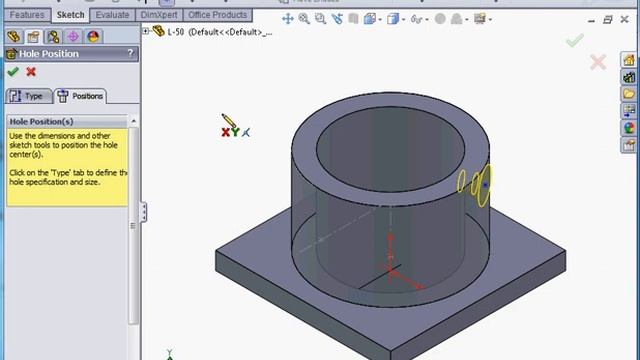Cancel Hole Position with red X
This screenshot has height=360, width=640.
tap(31, 72)
